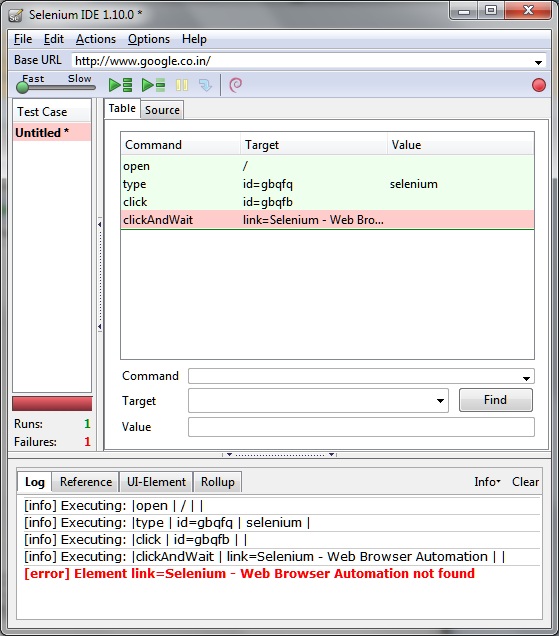Open the Edit menu
The width and height of the screenshot is (559, 636).
[x=54, y=39]
